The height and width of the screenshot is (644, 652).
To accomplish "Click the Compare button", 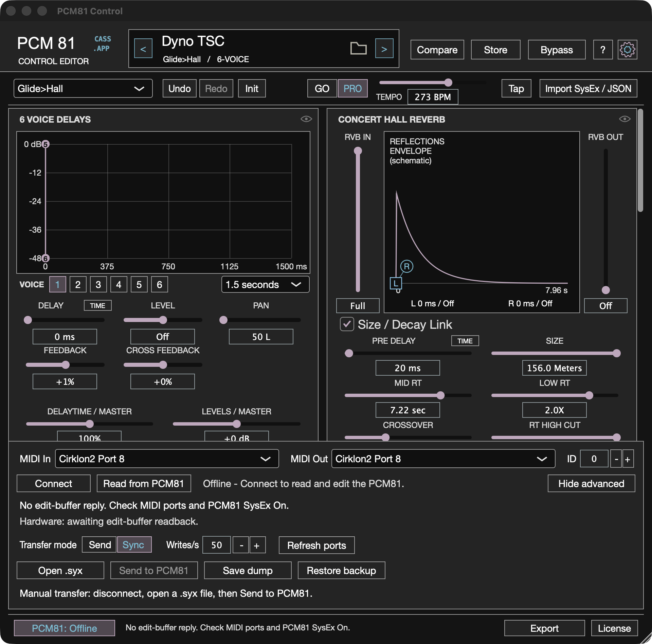I will click(x=437, y=50).
